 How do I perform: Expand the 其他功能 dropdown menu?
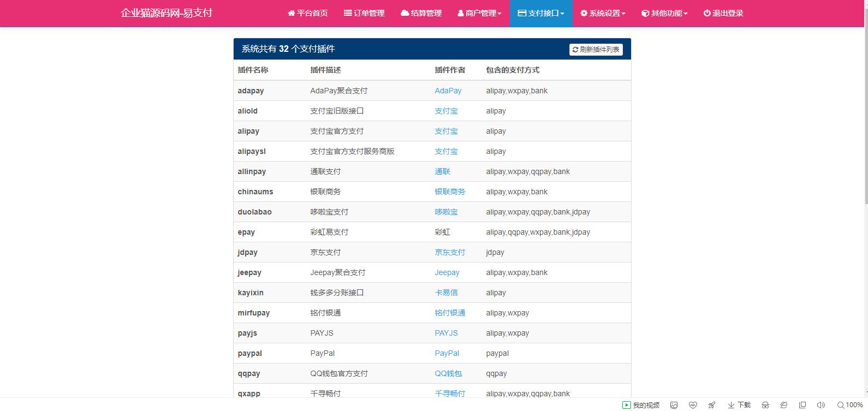pos(664,13)
